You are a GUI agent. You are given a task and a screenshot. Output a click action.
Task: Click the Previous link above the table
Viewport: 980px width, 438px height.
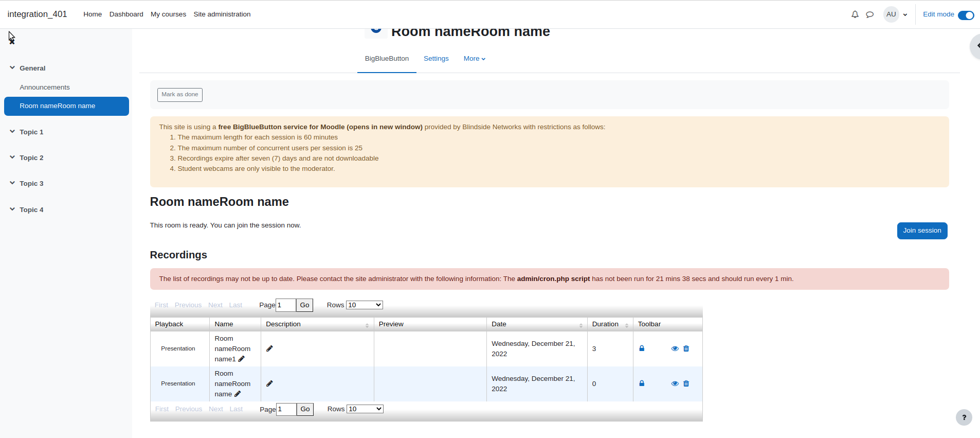coord(188,305)
